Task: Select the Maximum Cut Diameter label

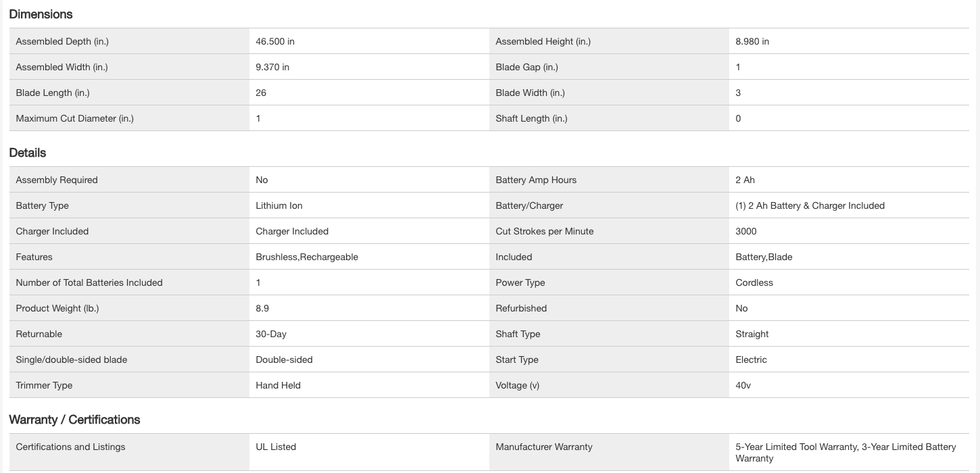Action: point(74,118)
